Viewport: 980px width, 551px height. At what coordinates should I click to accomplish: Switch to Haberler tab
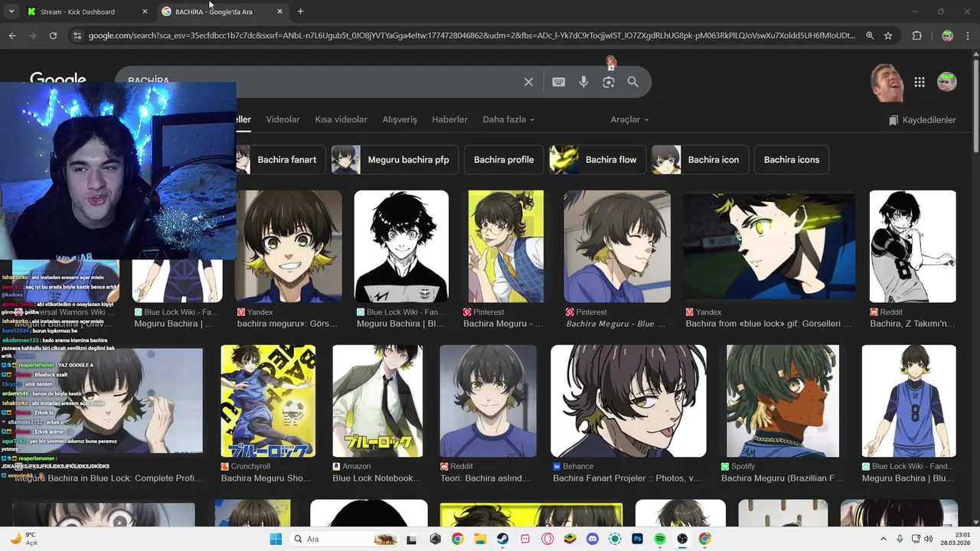tap(449, 119)
